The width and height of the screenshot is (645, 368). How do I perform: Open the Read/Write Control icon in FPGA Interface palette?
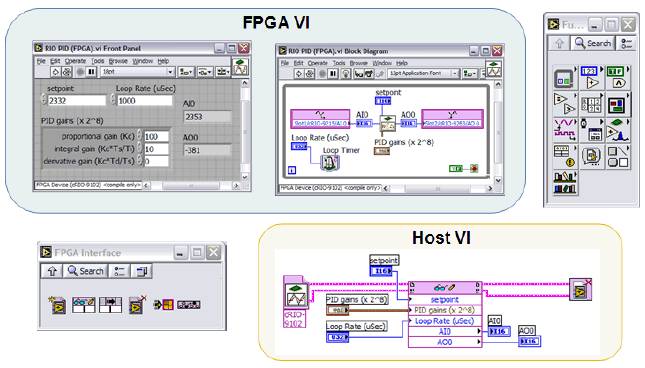(x=84, y=305)
